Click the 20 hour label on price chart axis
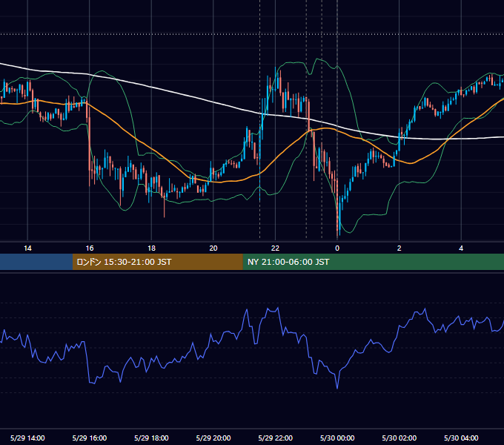Viewport: 504px width, 445px height. pos(213,248)
